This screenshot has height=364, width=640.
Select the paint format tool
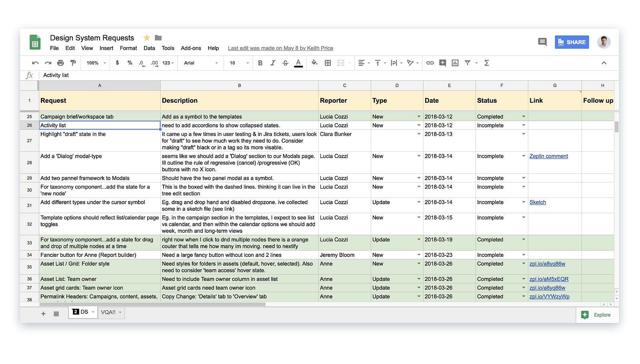pos(73,63)
